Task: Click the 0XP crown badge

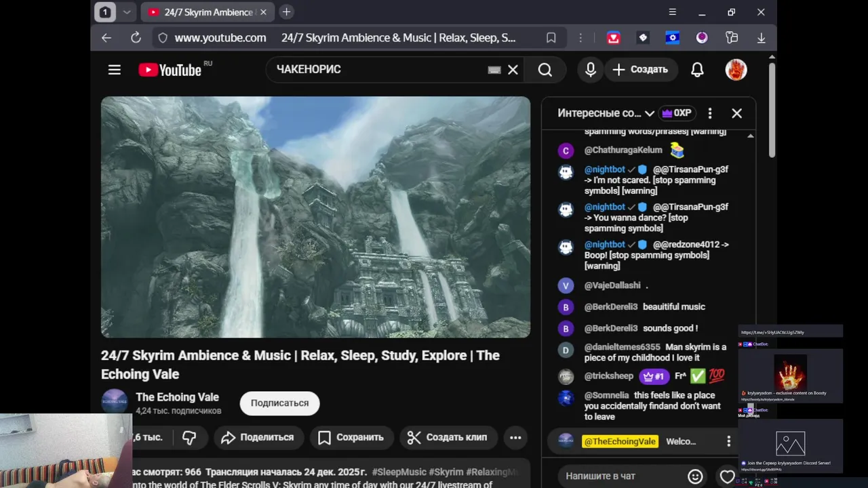Action: click(x=677, y=113)
